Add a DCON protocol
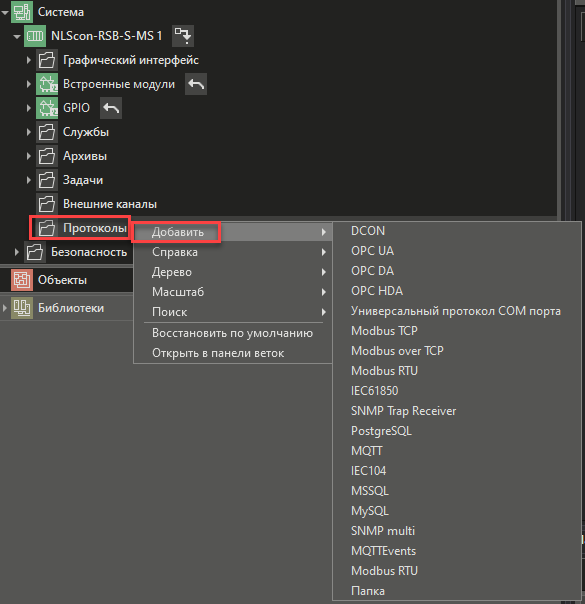585x604 pixels. [x=457, y=231]
